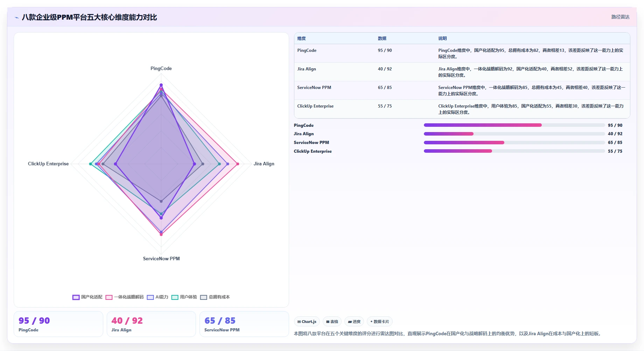Click the 维度 column header in the table

(x=301, y=39)
